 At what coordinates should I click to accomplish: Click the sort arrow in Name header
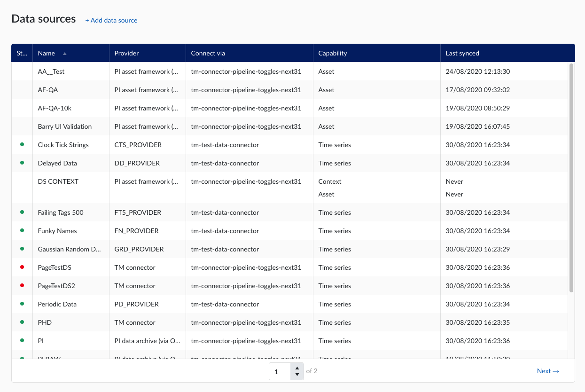coord(65,54)
